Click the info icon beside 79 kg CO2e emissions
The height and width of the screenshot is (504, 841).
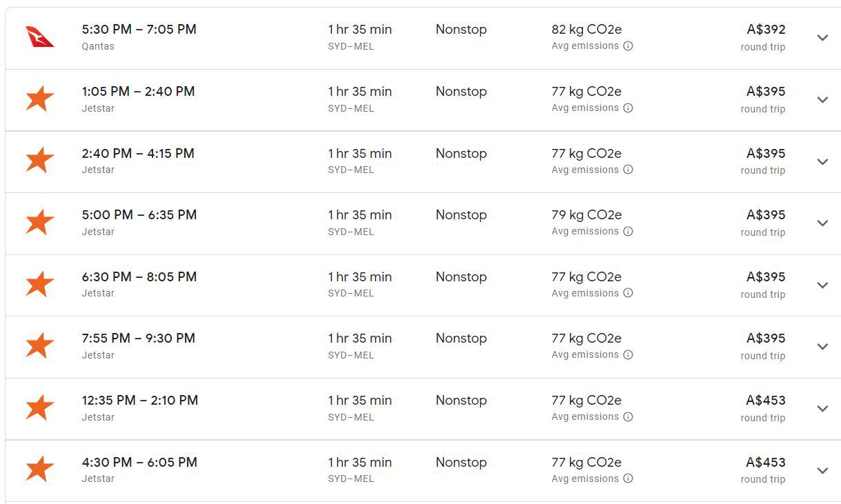click(628, 232)
